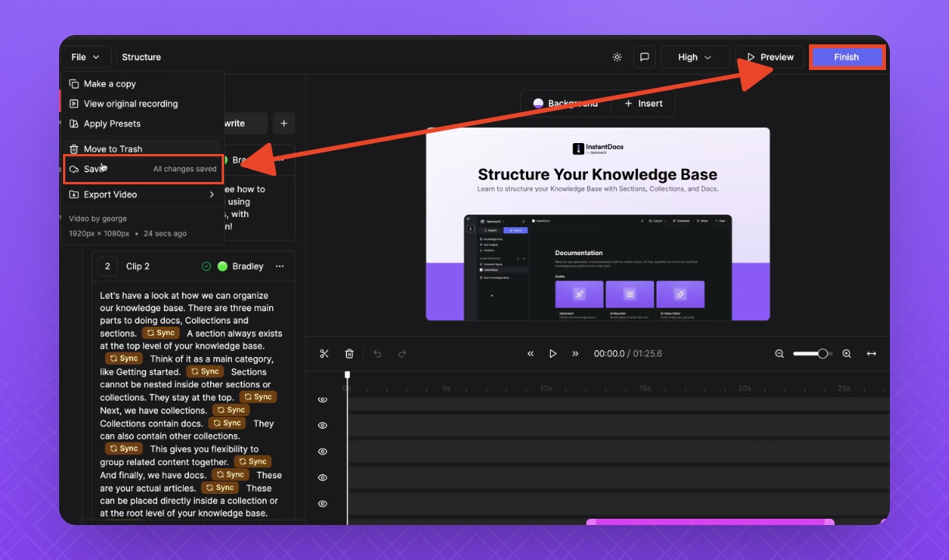
Task: Hide the fifth timeline track eye icon
Action: coord(322,504)
